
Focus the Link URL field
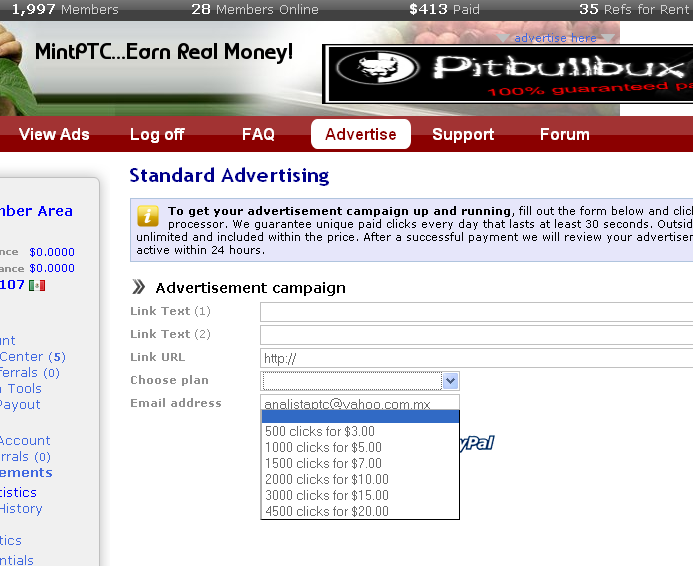tap(476, 358)
